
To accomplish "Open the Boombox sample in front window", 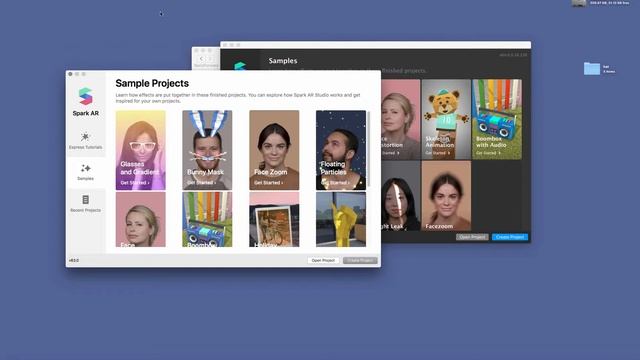I will [x=207, y=220].
